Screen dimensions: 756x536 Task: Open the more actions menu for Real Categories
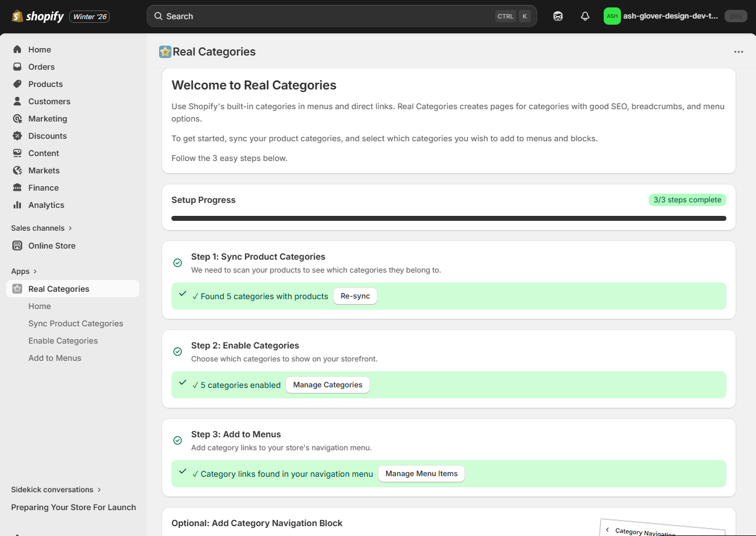(x=738, y=51)
